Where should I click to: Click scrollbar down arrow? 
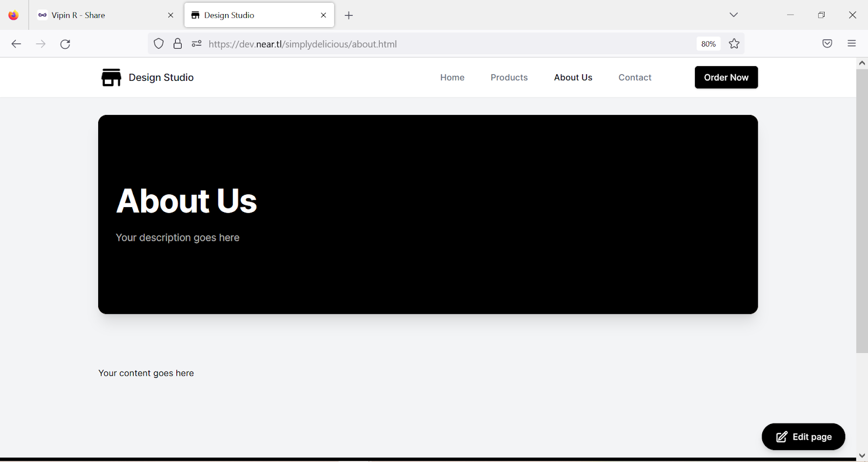862,455
